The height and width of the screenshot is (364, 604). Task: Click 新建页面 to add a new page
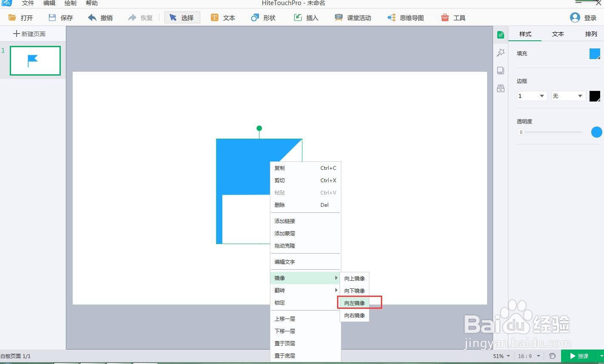coord(29,34)
